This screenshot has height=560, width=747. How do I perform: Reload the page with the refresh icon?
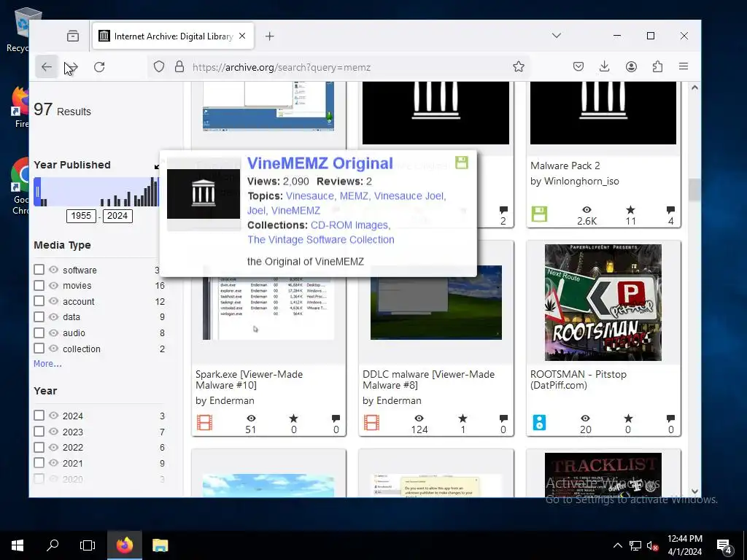[x=99, y=67]
